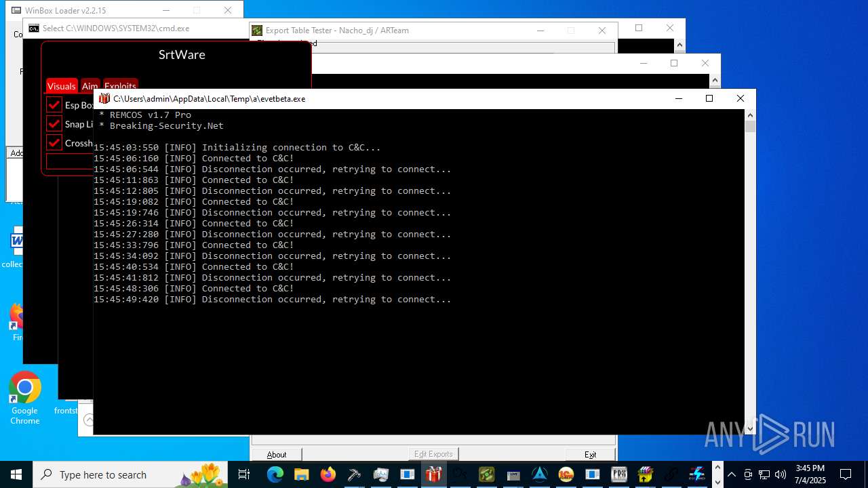Open the Windows Start menu

[16, 474]
